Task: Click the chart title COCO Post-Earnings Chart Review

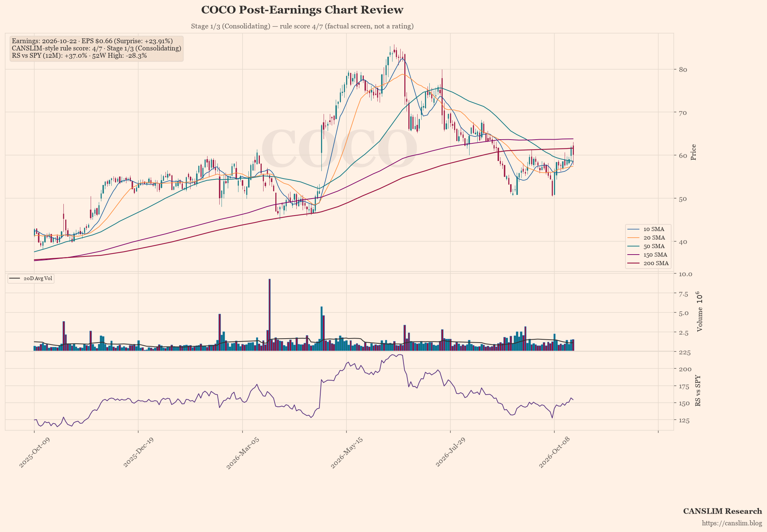Action: pos(302,10)
